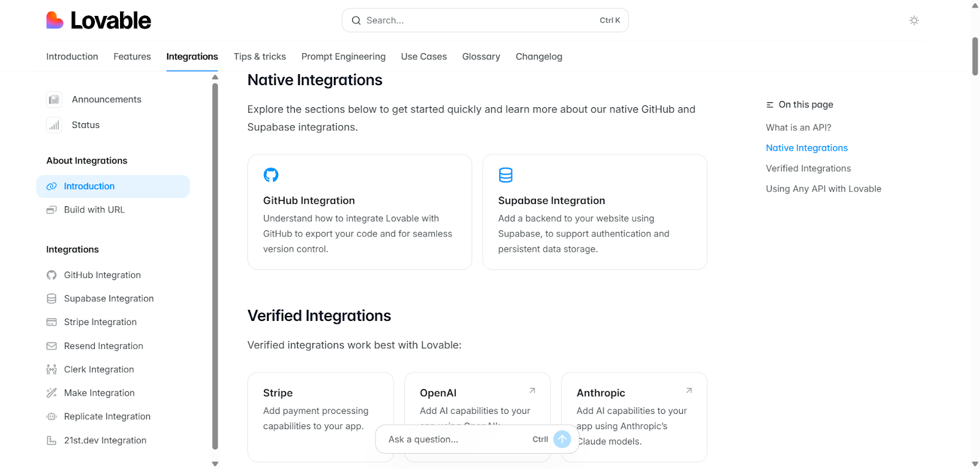This screenshot has height=469, width=980.
Task: Open the Search field
Action: 485,20
